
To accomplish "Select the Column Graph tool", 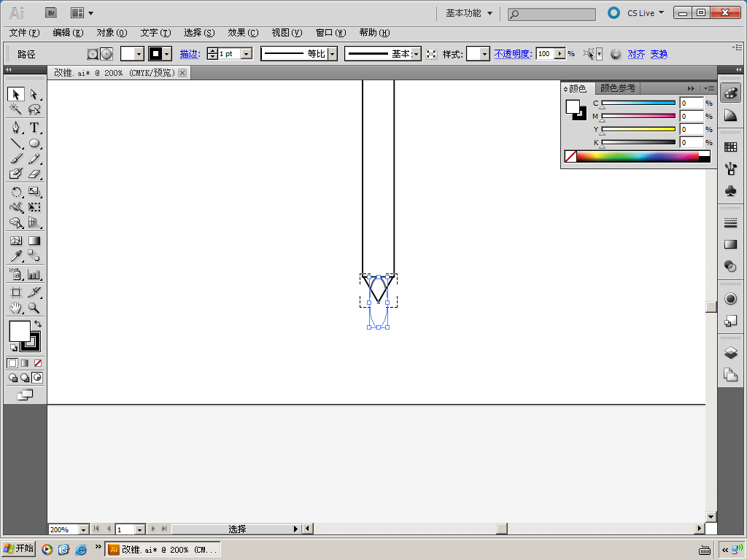I will click(34, 274).
